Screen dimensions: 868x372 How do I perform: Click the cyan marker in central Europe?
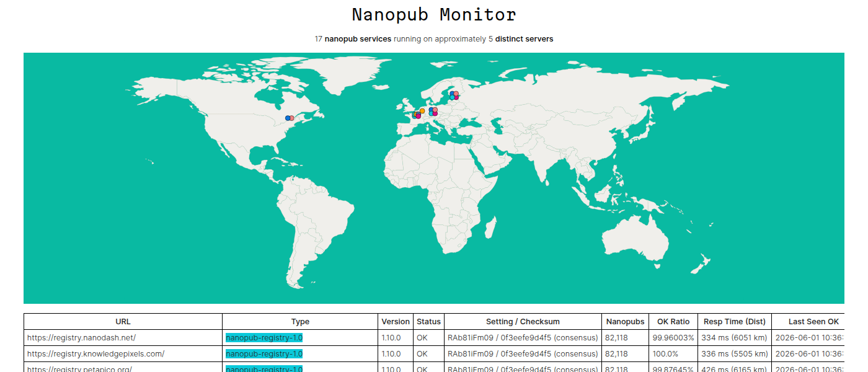coord(431,113)
